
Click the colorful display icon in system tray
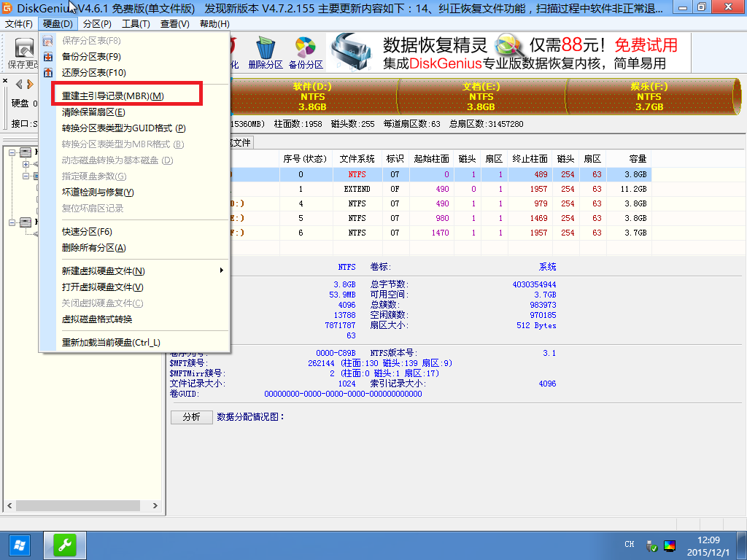tap(670, 545)
